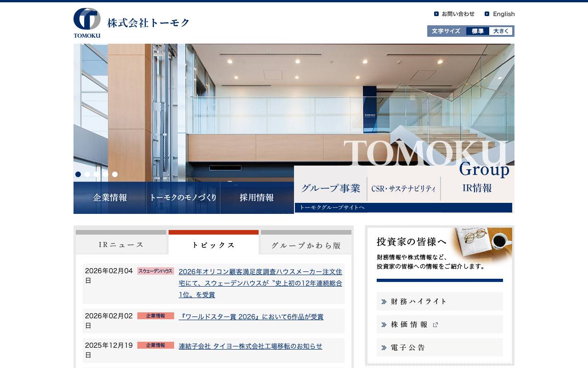Click the double-chevron icon before 電子公告

click(x=384, y=347)
